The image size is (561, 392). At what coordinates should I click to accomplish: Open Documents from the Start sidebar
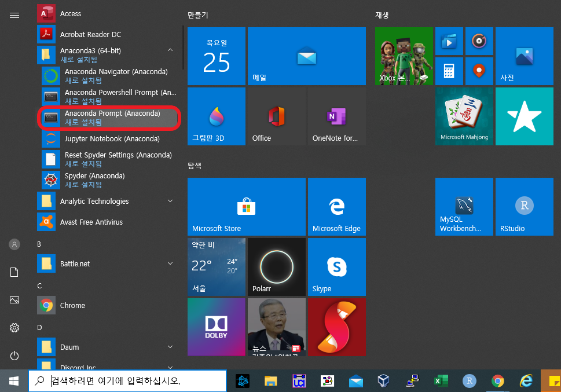pyautogui.click(x=14, y=272)
